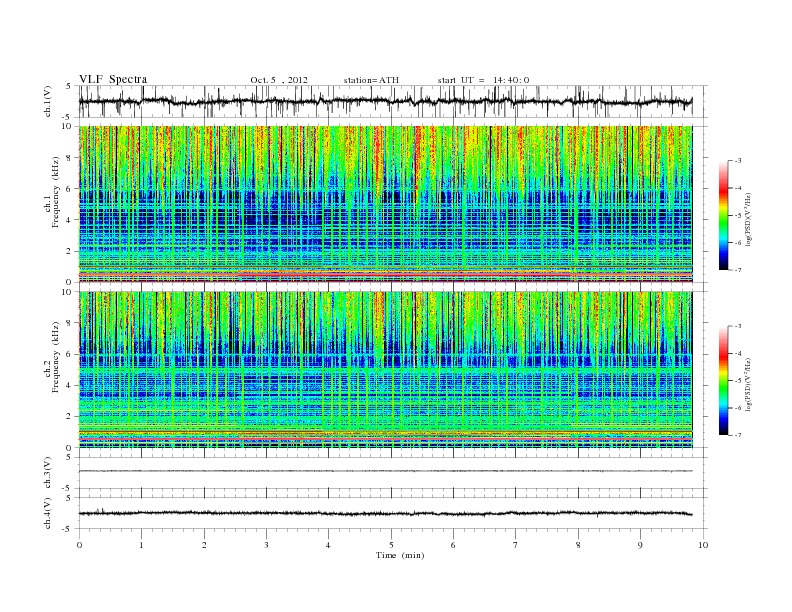Select the 'ch.3(V)' axis label
This screenshot has height=612, width=792.
(x=48, y=473)
